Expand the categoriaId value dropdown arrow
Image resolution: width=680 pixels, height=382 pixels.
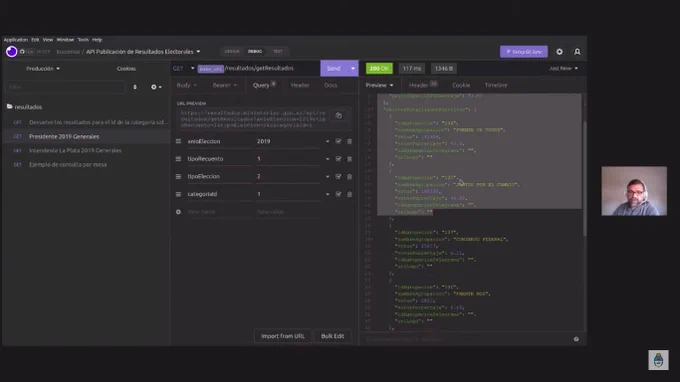point(327,194)
